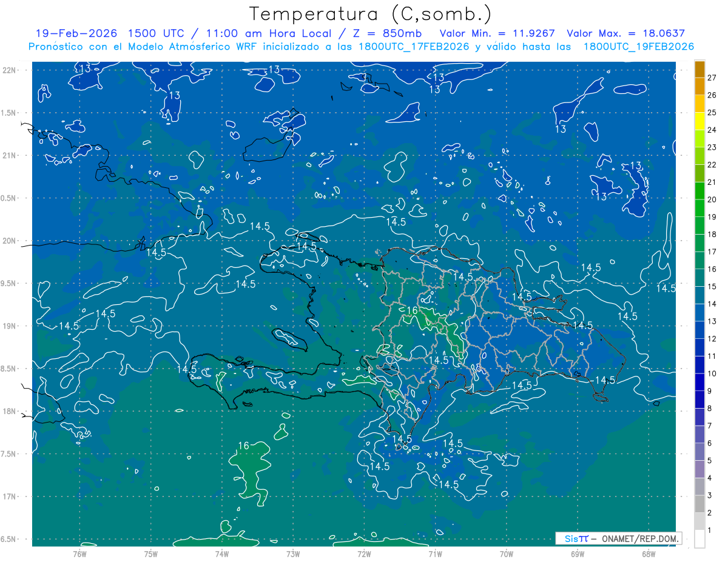Click legend scale number '19'
The height and width of the screenshot is (562, 728).
[x=712, y=217]
